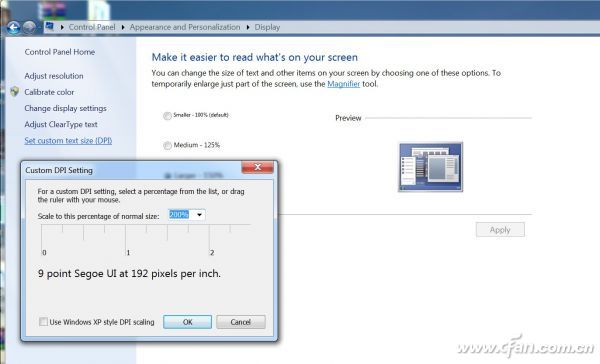
Task: Open the Magnifier tool link
Action: coord(344,84)
